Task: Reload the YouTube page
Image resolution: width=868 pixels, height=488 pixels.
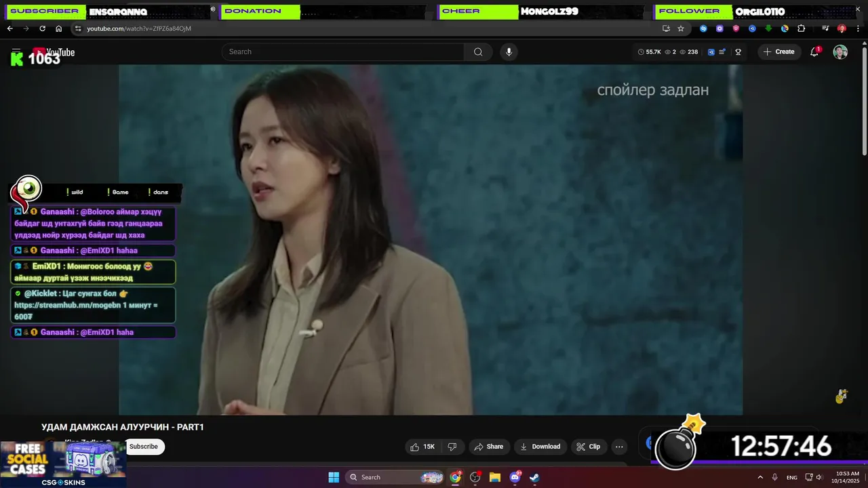Action: pyautogui.click(x=42, y=28)
